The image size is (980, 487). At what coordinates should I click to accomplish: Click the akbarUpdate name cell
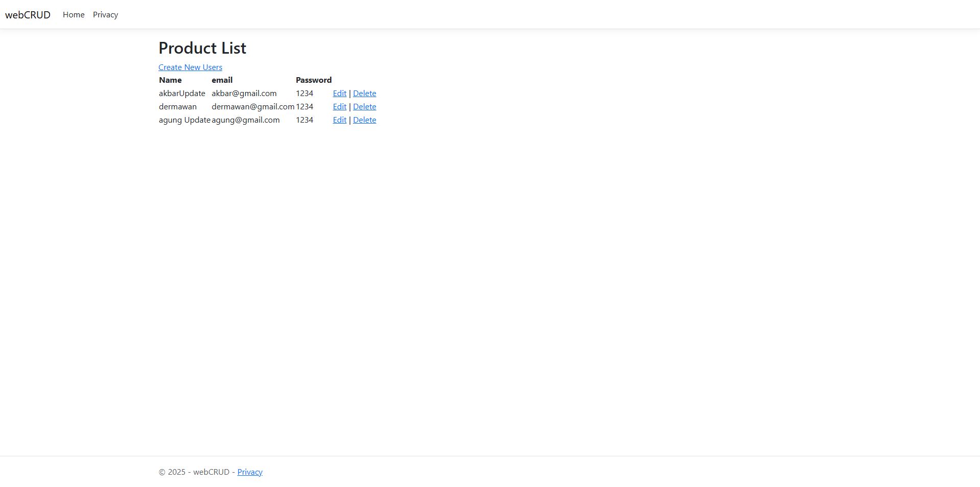[182, 94]
